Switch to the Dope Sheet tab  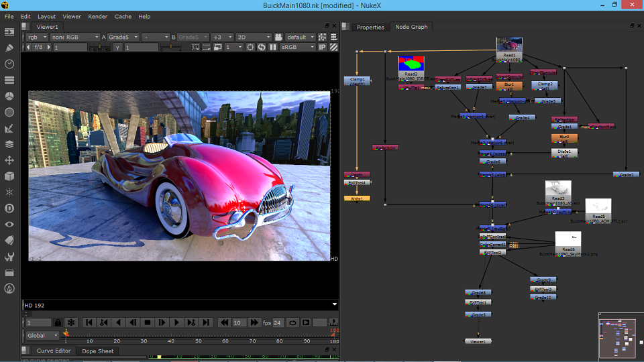[x=98, y=351]
